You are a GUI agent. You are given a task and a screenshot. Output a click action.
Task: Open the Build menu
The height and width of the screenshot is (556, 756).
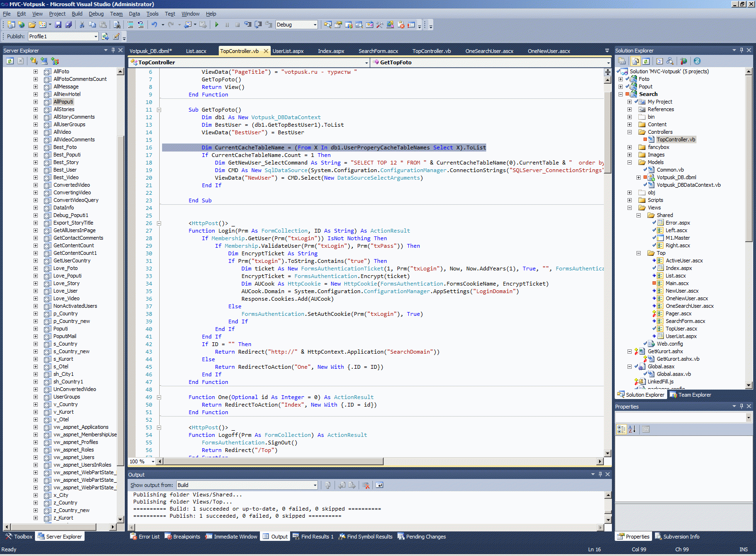click(x=77, y=14)
